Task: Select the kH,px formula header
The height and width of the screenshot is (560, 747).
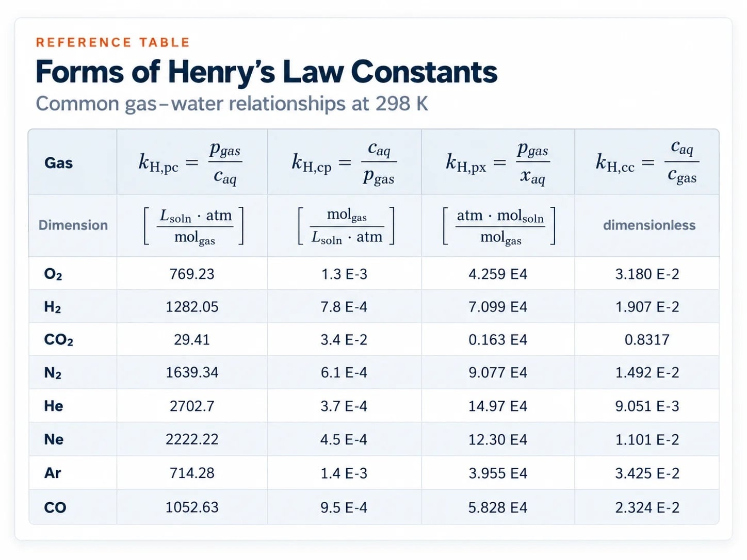Action: click(x=498, y=162)
